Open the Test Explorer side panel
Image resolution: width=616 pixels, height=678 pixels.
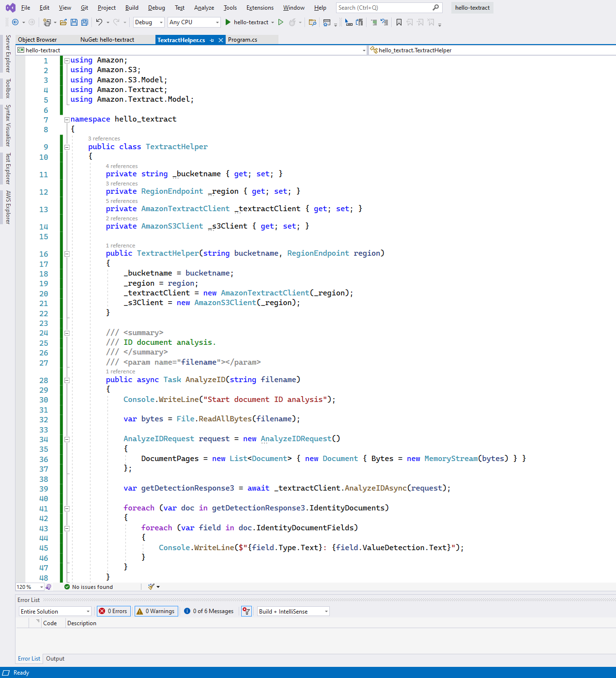pos(8,169)
